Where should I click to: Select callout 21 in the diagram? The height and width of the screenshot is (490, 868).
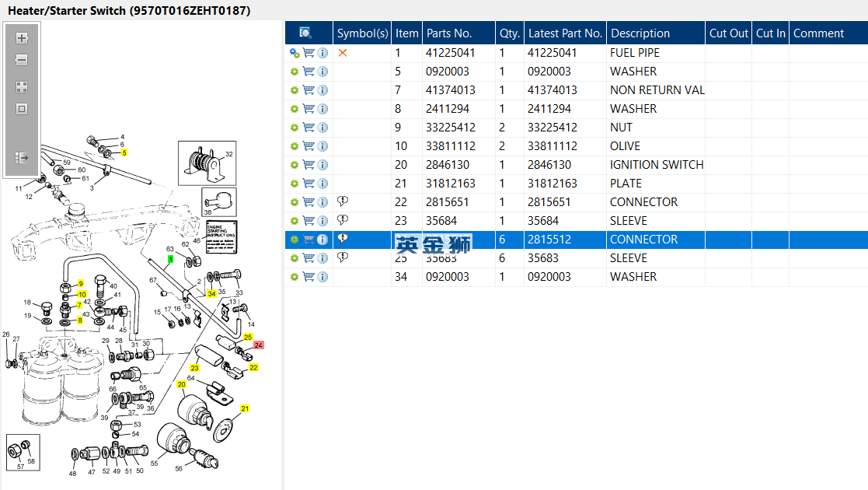[245, 408]
